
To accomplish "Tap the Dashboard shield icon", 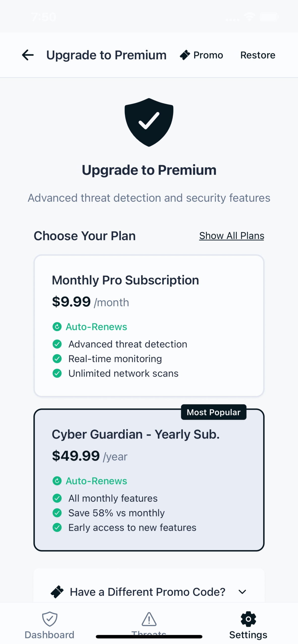I will tap(50, 619).
